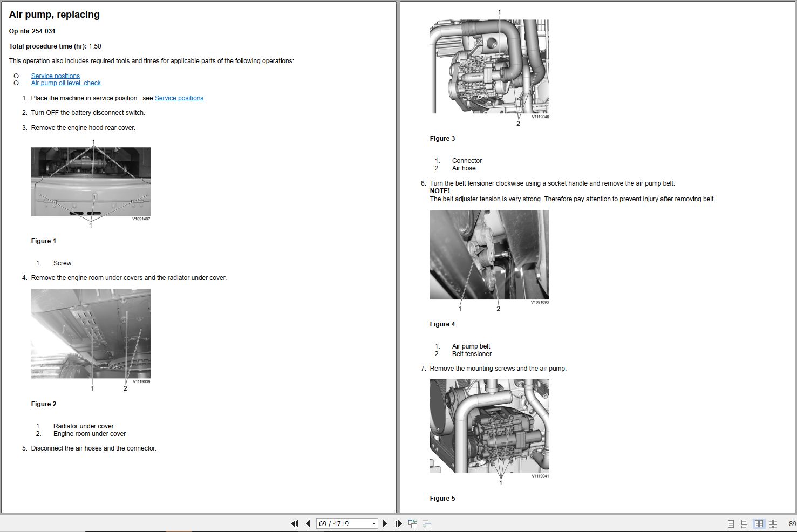This screenshot has width=797, height=532.
Task: Go to the previous page
Action: [308, 523]
